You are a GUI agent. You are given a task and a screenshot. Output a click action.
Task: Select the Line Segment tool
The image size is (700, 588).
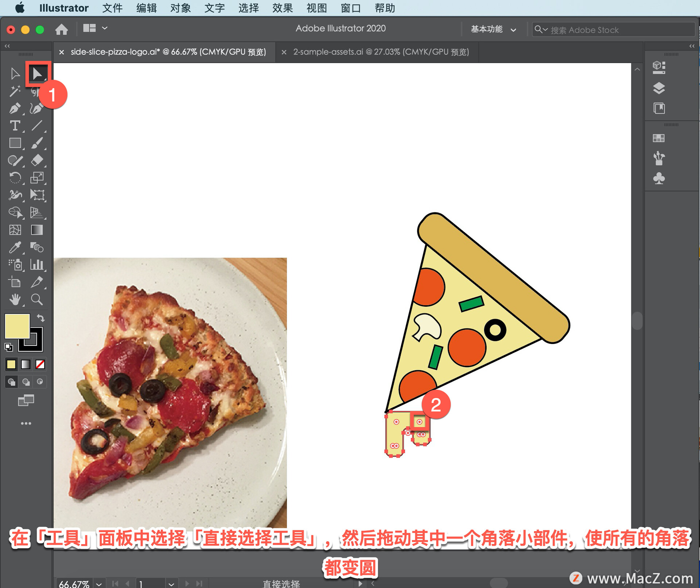[37, 126]
